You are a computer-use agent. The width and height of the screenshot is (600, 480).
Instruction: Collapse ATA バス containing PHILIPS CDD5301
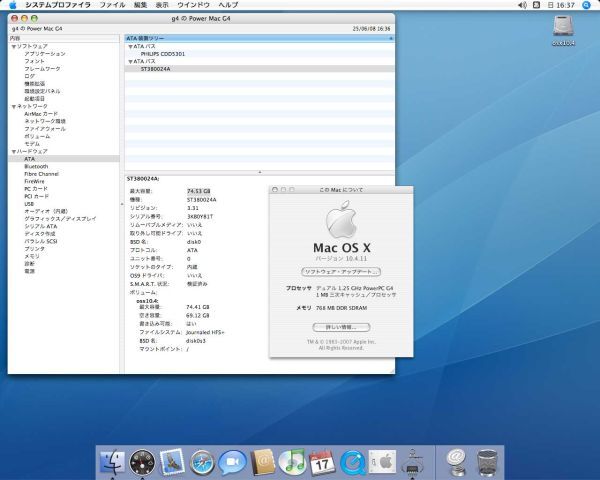[130, 47]
